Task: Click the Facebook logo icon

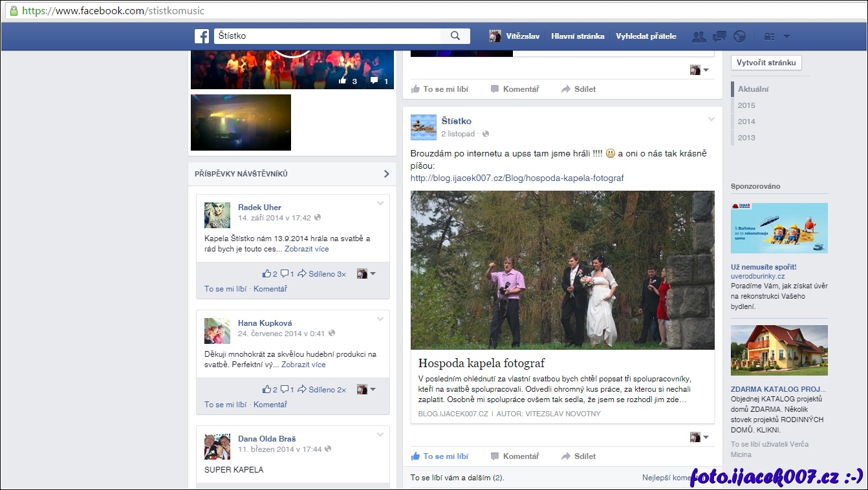Action: click(202, 36)
